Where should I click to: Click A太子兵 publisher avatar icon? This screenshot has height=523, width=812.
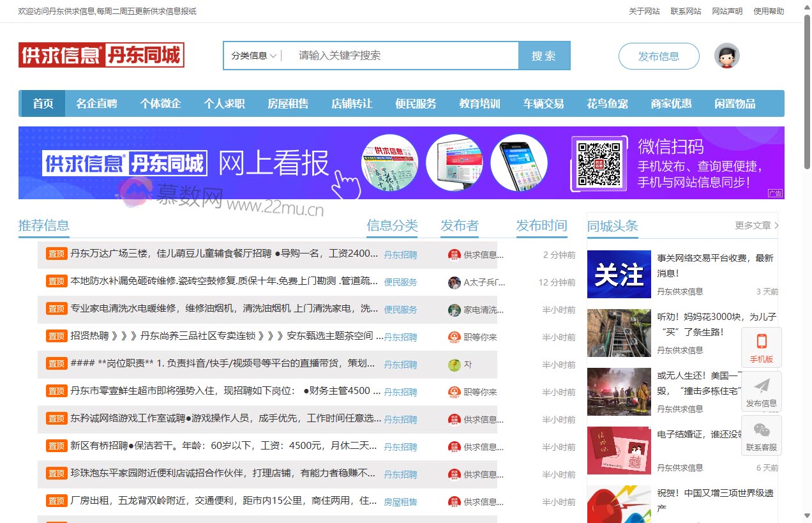tap(454, 282)
